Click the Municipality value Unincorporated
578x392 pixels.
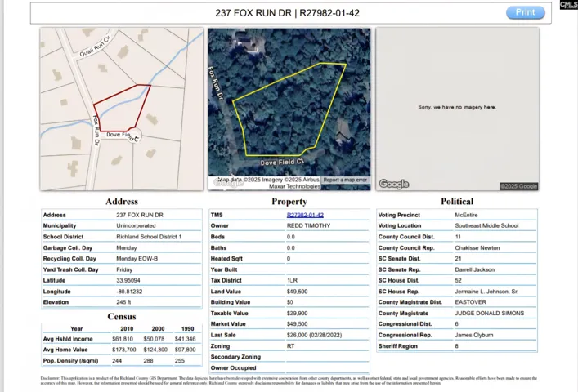click(x=136, y=225)
